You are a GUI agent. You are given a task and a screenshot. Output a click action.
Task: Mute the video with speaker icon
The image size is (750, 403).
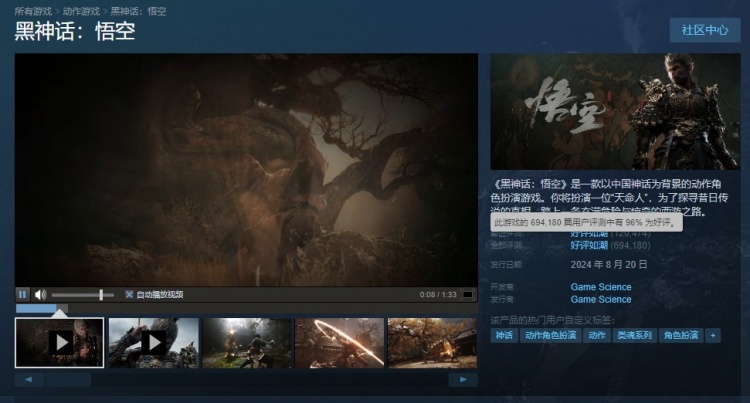41,294
